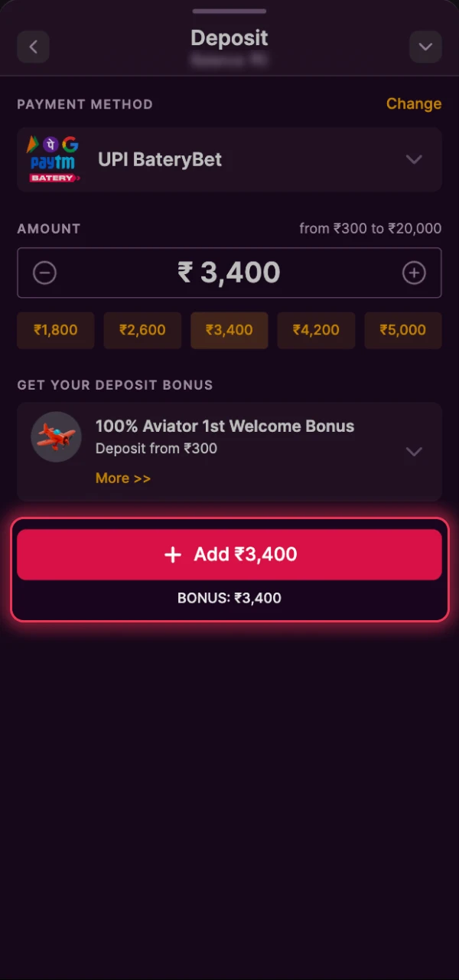
Task: Click the plus icon on the Add button
Action: click(173, 554)
